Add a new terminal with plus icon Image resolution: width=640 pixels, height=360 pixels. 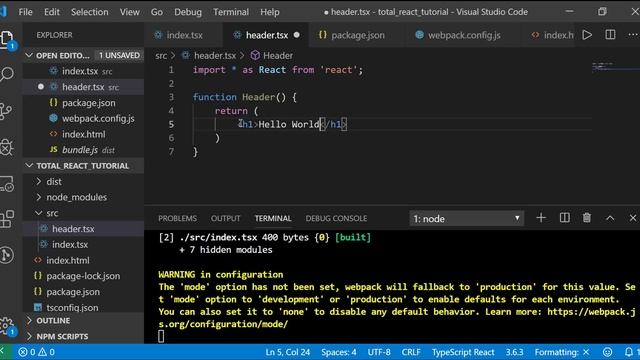[x=541, y=218]
